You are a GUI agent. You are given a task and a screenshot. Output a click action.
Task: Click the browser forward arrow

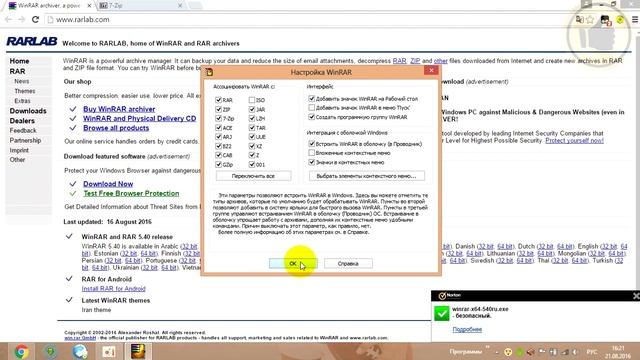coord(21,20)
